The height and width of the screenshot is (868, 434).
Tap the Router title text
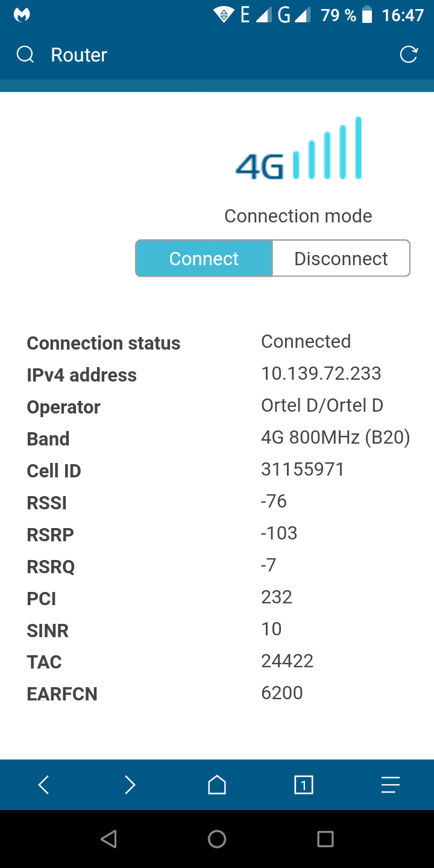pyautogui.click(x=79, y=55)
